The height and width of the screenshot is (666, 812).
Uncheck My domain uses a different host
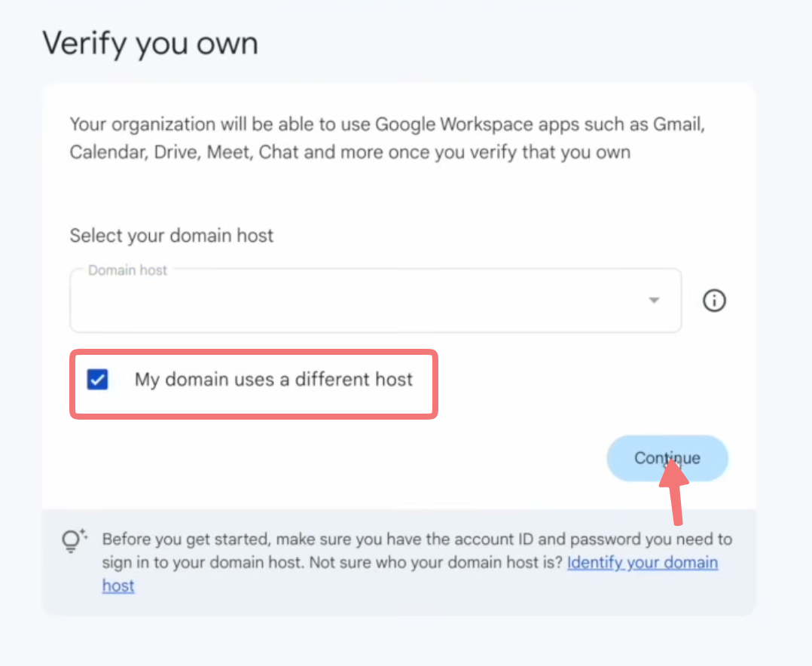97,379
